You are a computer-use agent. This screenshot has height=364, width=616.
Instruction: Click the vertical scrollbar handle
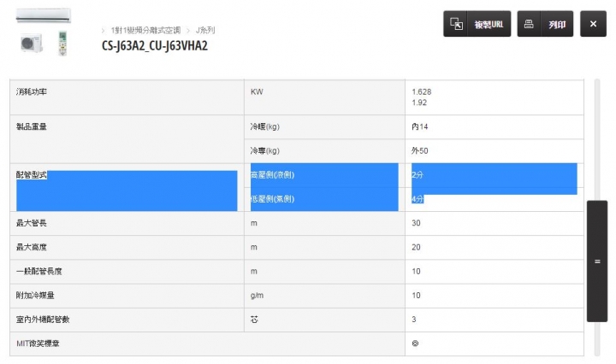click(x=596, y=261)
